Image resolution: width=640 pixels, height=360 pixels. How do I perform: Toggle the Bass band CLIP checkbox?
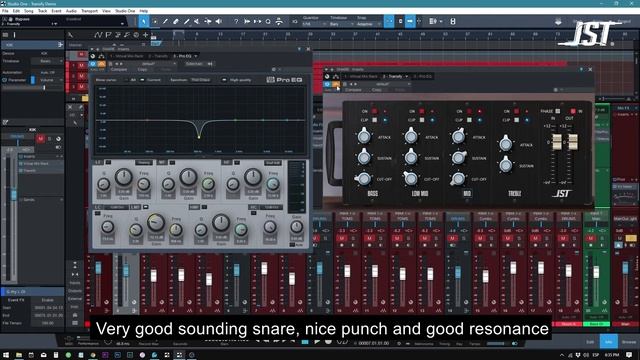click(x=374, y=120)
